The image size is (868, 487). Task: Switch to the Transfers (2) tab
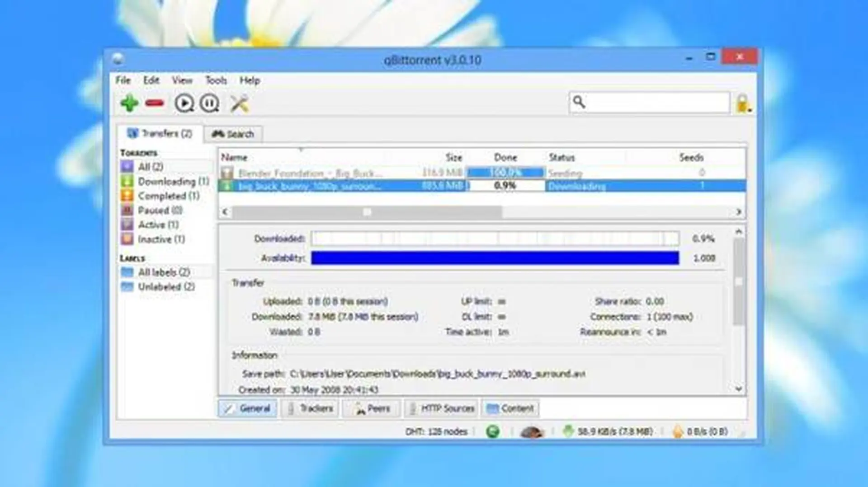[160, 133]
